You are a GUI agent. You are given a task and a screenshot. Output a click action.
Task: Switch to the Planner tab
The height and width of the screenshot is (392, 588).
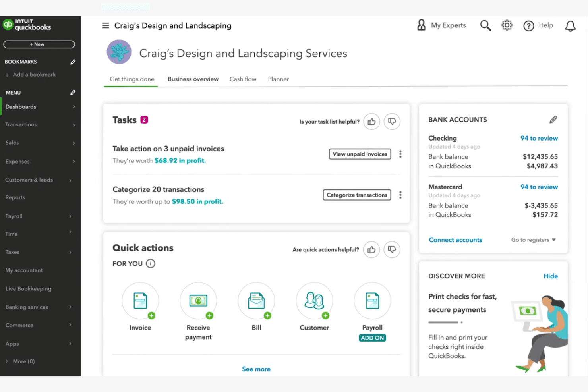point(278,79)
